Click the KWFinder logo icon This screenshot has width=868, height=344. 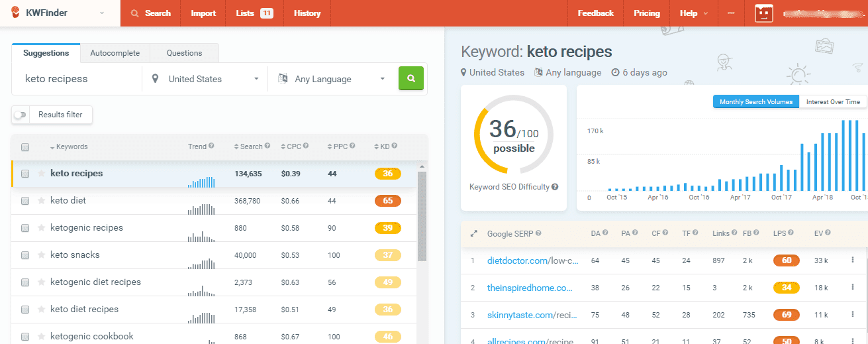click(15, 13)
